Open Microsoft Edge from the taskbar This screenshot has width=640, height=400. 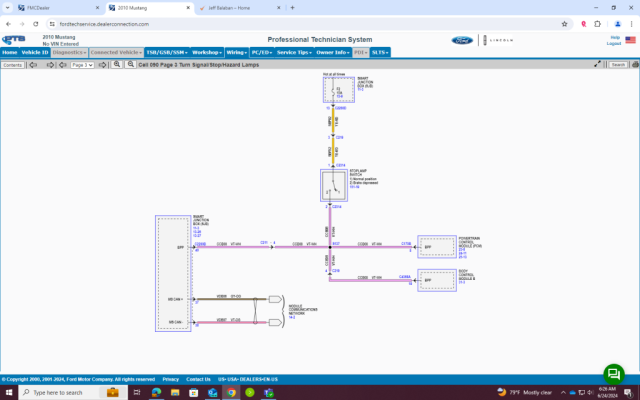[156, 392]
